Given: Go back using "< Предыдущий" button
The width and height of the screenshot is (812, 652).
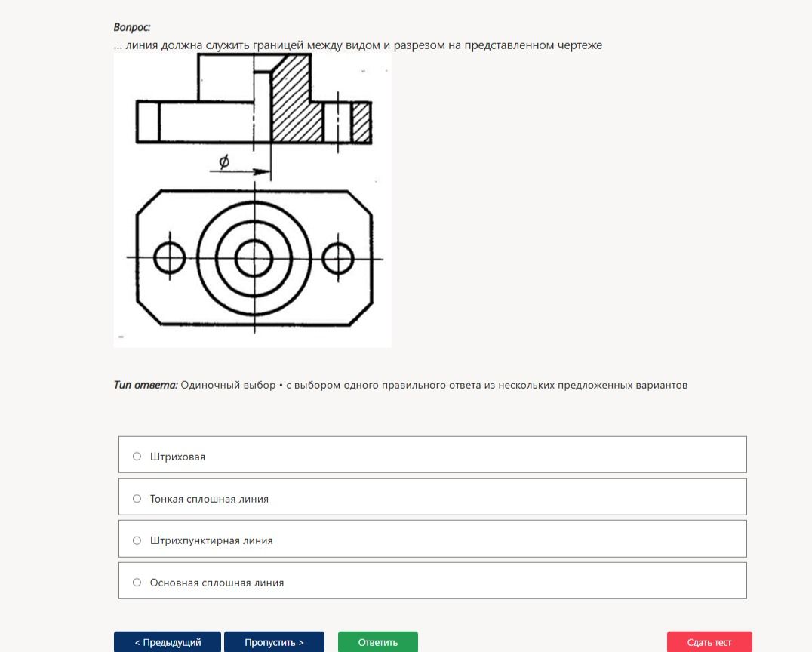Looking at the screenshot, I should coord(168,642).
